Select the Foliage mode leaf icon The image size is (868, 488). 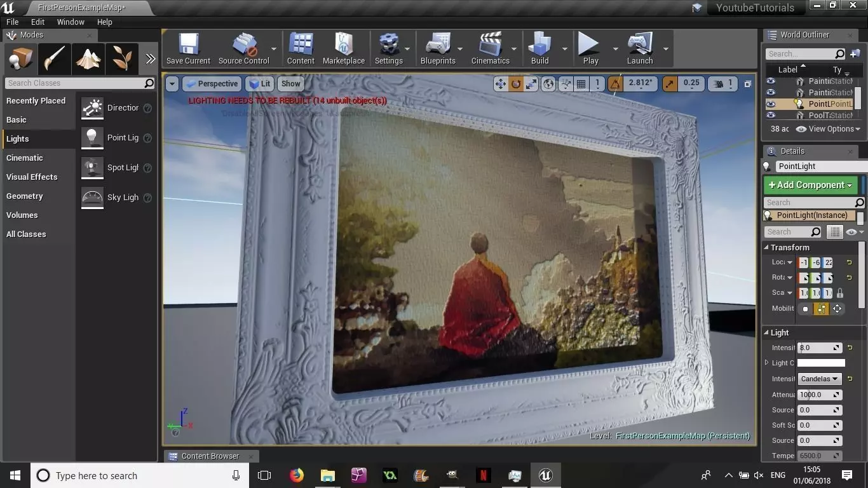tap(122, 60)
